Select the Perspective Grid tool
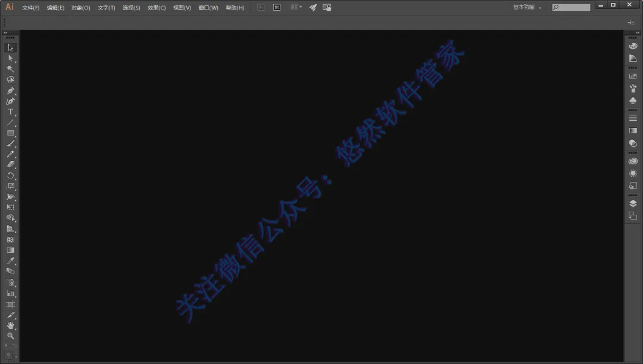The width and height of the screenshot is (643, 364). 10,229
